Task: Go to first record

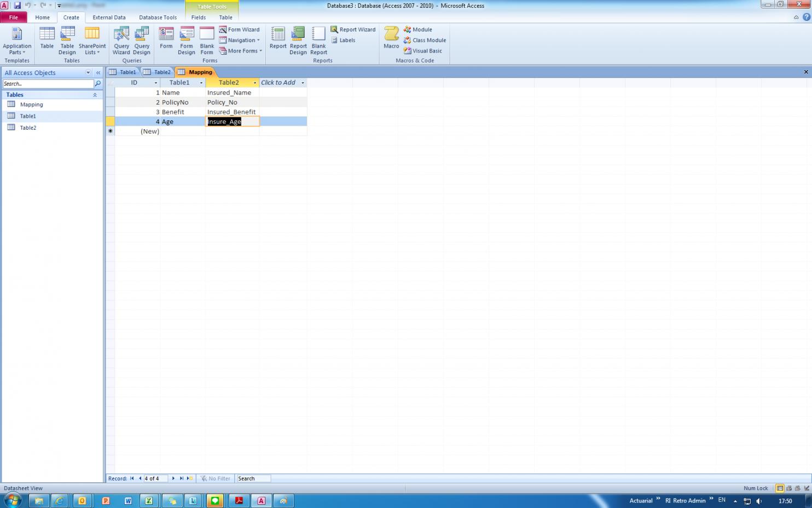Action: (x=132, y=478)
